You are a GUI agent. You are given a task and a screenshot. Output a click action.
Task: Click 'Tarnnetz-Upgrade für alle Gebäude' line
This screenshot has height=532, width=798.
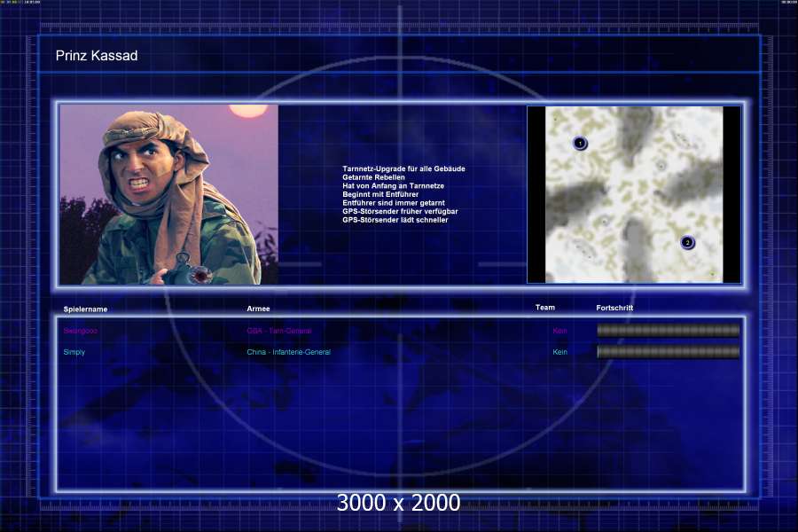click(x=403, y=168)
